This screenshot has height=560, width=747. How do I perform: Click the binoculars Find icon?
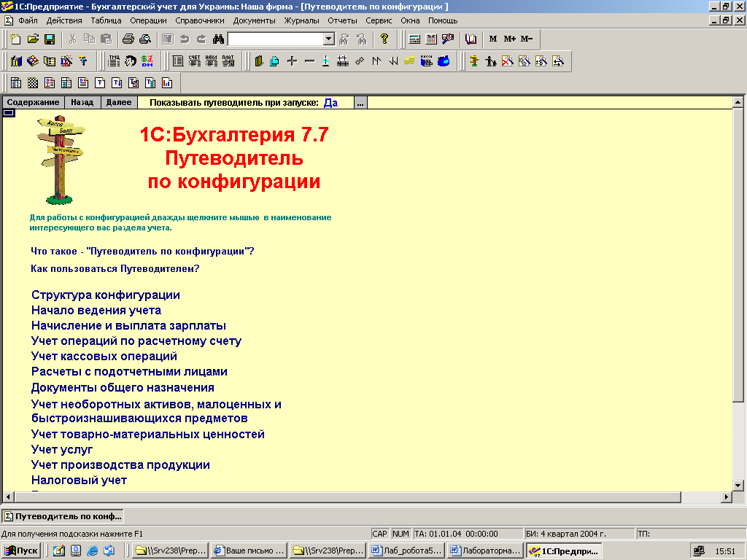tap(218, 39)
